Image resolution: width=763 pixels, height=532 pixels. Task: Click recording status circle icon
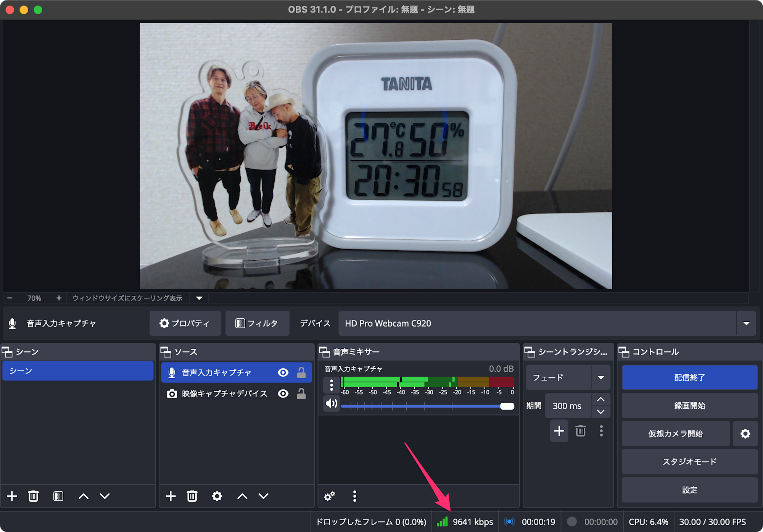coord(571,522)
